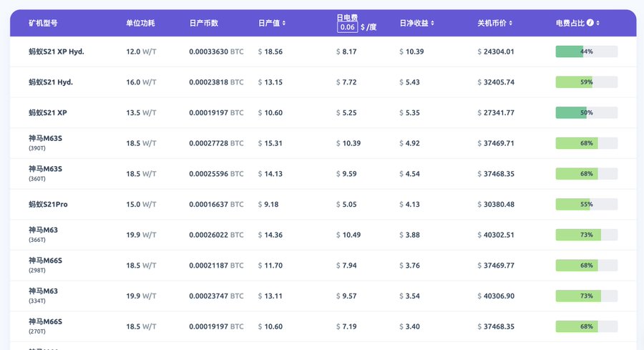Select the 13.5 W/T power value
The height and width of the screenshot is (350, 644).
pos(141,112)
